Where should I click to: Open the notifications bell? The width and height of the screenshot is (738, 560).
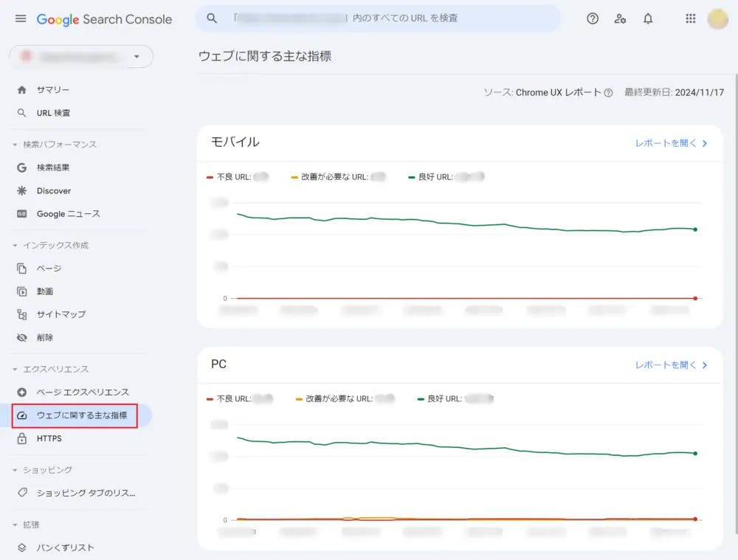[x=648, y=19]
